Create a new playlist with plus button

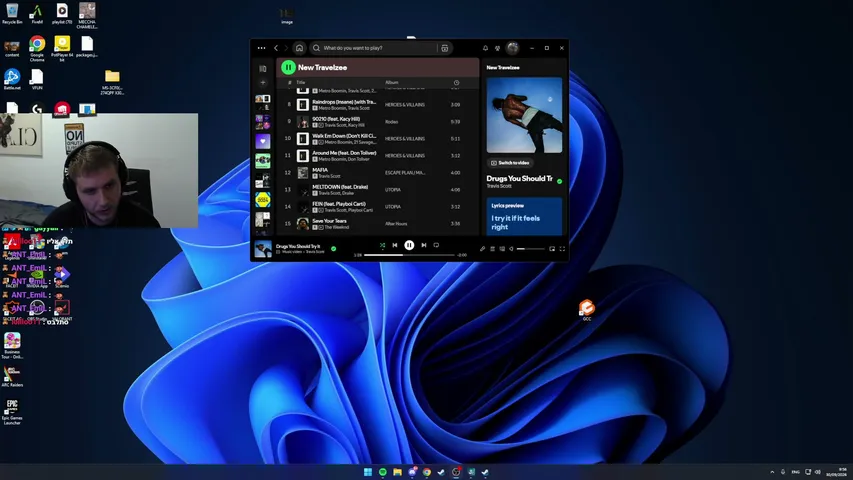263,83
